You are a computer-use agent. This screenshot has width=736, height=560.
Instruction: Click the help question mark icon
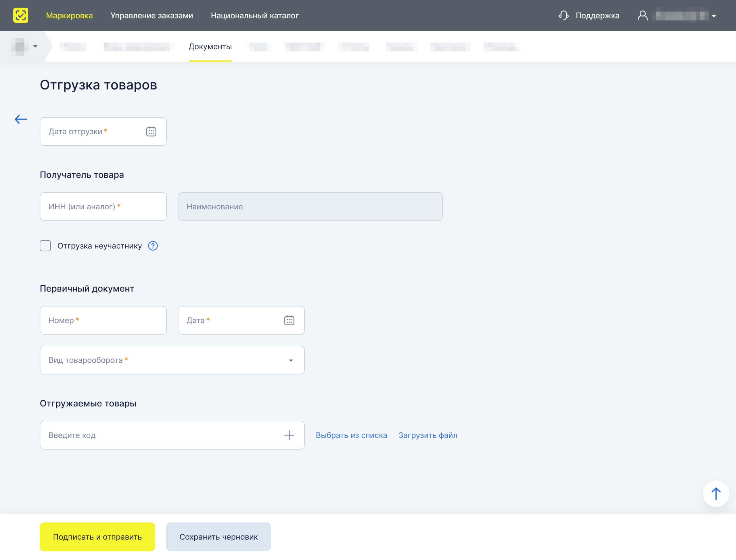pyautogui.click(x=153, y=246)
